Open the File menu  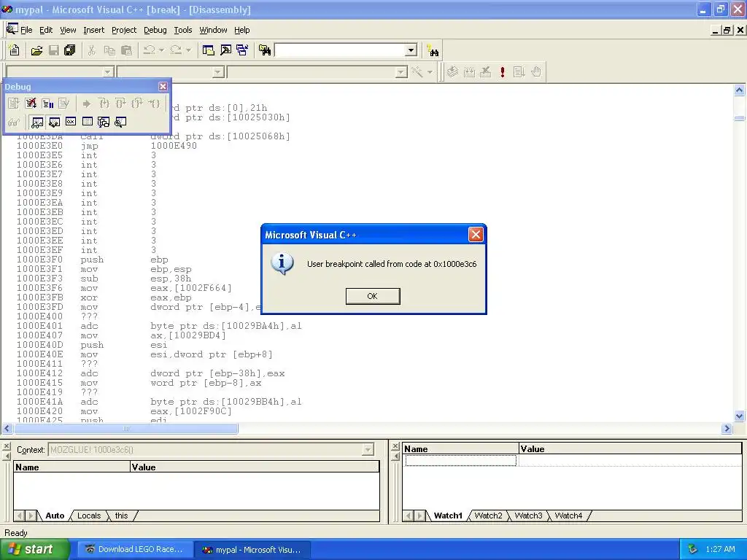tap(26, 30)
